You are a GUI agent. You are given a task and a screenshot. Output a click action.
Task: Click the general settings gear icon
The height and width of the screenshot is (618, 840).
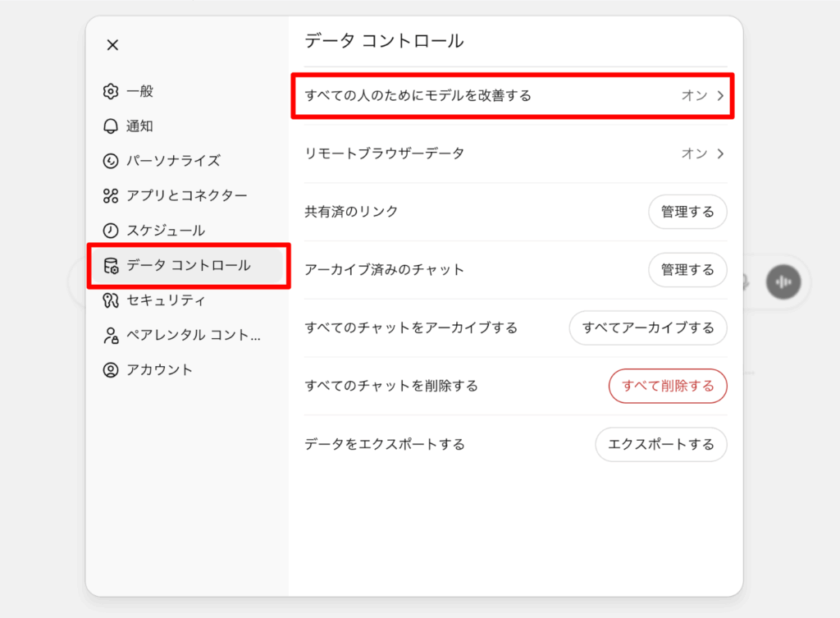point(111,91)
